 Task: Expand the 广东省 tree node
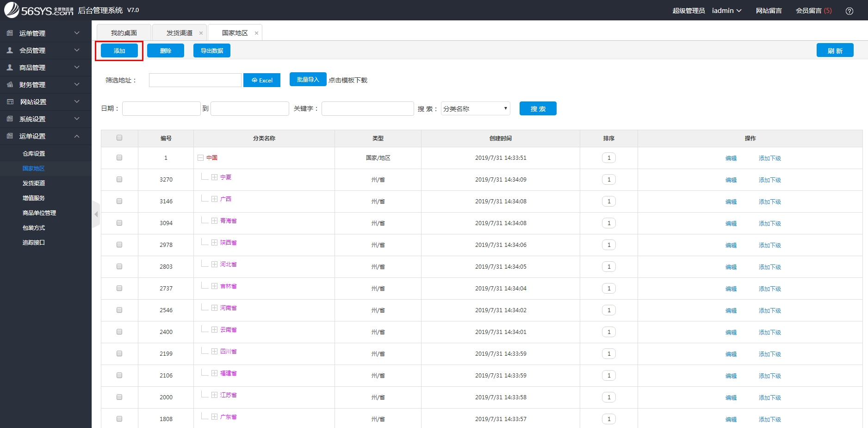click(215, 417)
